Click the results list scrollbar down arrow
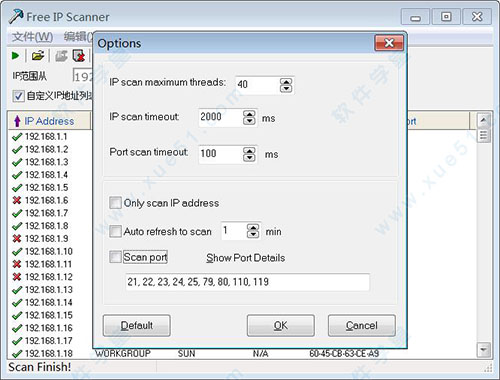 coord(483,350)
